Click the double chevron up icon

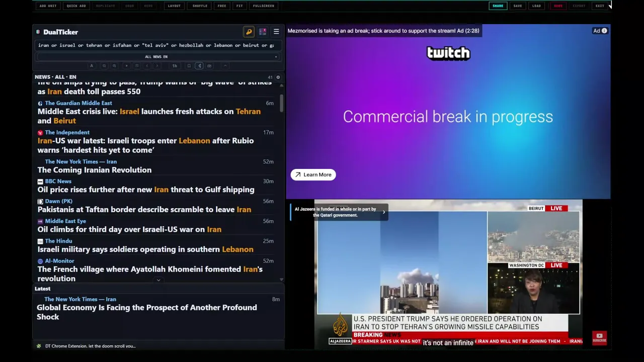pyautogui.click(x=137, y=66)
